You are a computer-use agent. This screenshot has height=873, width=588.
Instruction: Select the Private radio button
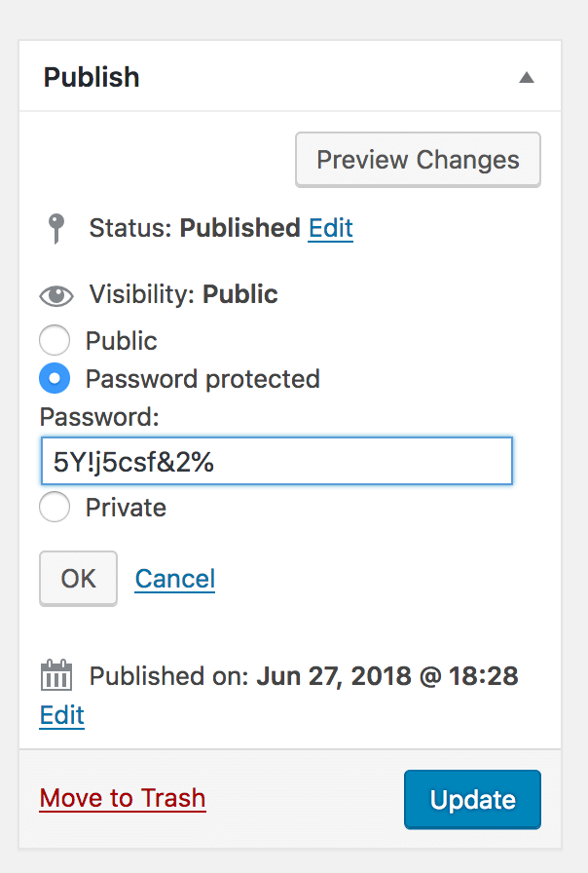point(55,507)
